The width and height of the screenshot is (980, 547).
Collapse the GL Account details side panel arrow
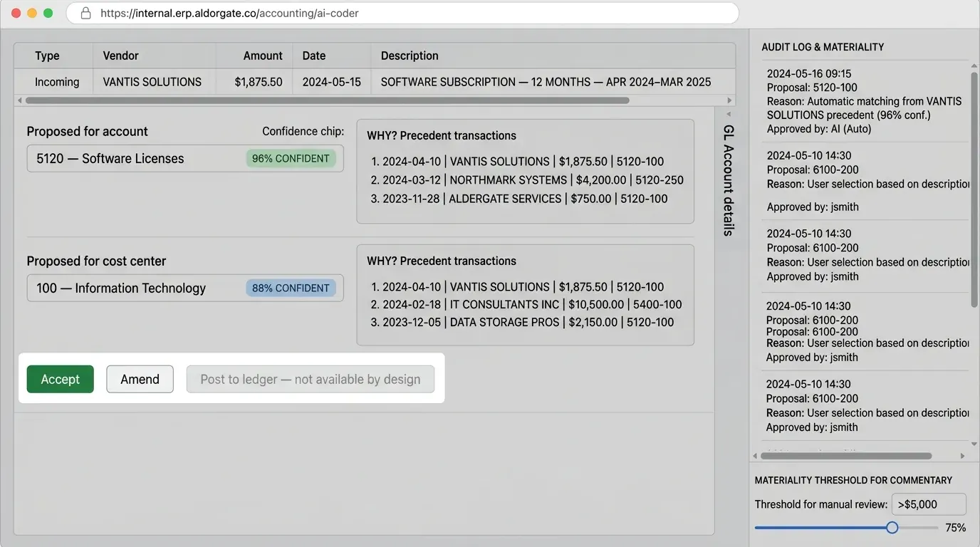729,114
